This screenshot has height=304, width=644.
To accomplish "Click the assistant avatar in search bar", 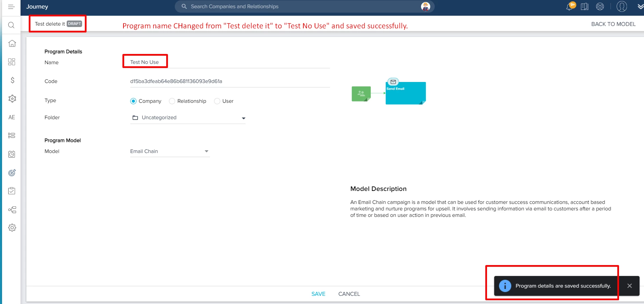I will (425, 6).
